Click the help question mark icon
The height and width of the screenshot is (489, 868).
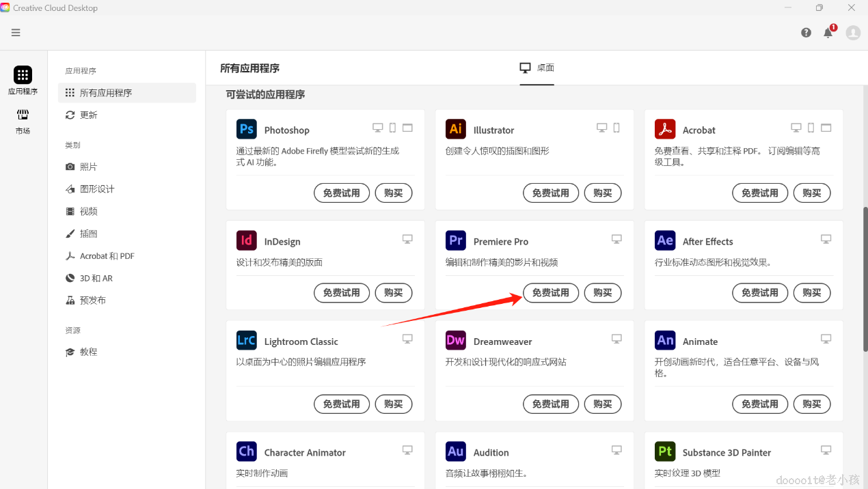[806, 32]
